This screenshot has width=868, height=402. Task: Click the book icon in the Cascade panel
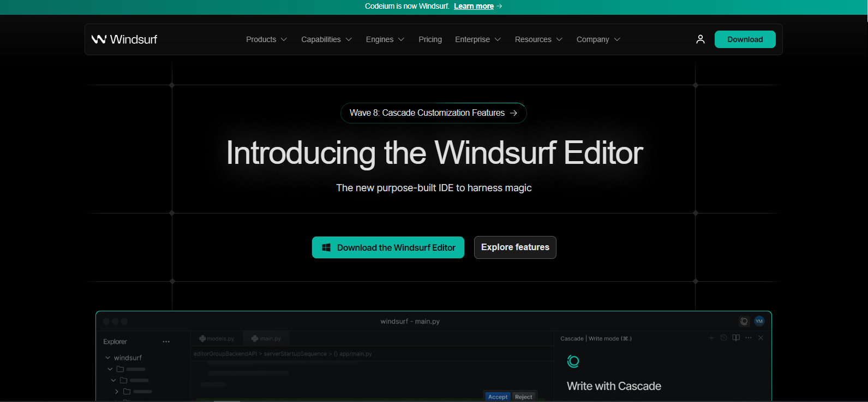click(x=736, y=338)
